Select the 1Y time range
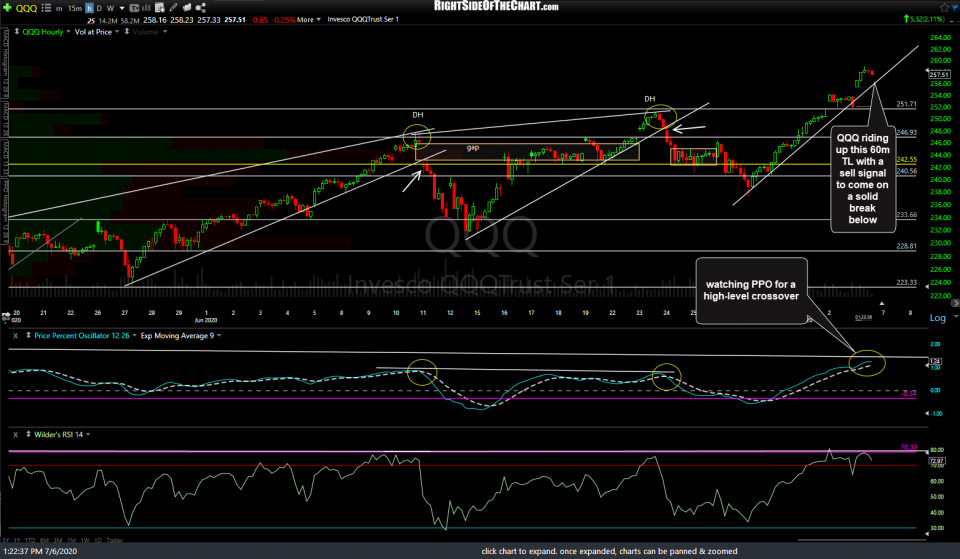Screen dimensions: 960x559 click(17, 540)
